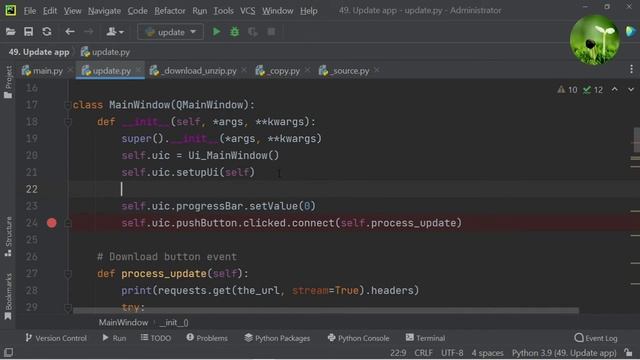The height and width of the screenshot is (360, 640).
Task: Open the Event Log
Action: [596, 338]
